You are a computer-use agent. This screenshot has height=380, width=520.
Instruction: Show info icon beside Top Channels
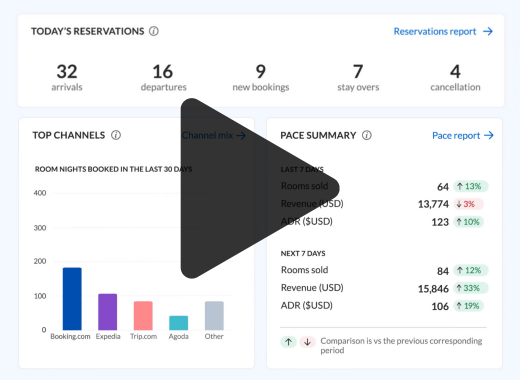click(x=116, y=135)
